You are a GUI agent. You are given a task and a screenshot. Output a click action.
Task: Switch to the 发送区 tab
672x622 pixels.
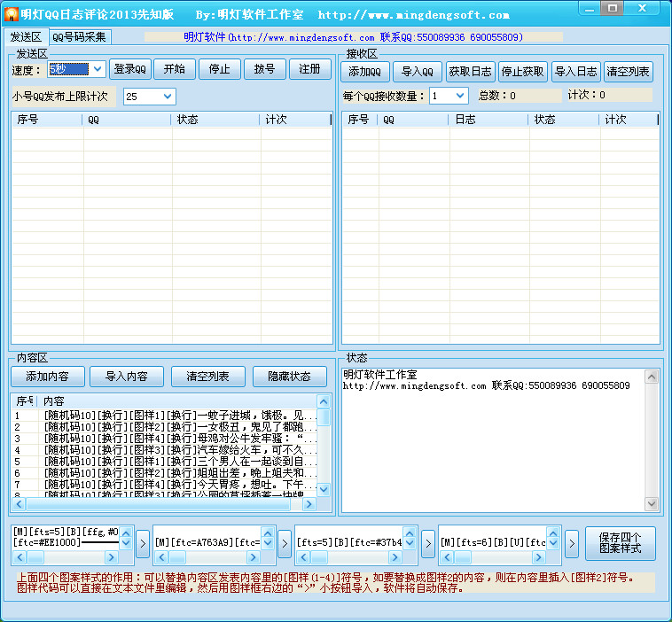(26, 37)
